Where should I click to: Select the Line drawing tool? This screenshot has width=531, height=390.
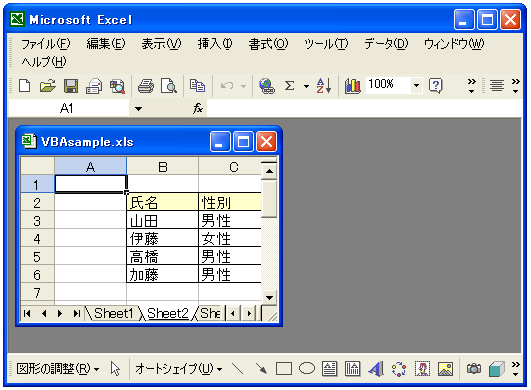[x=237, y=369]
